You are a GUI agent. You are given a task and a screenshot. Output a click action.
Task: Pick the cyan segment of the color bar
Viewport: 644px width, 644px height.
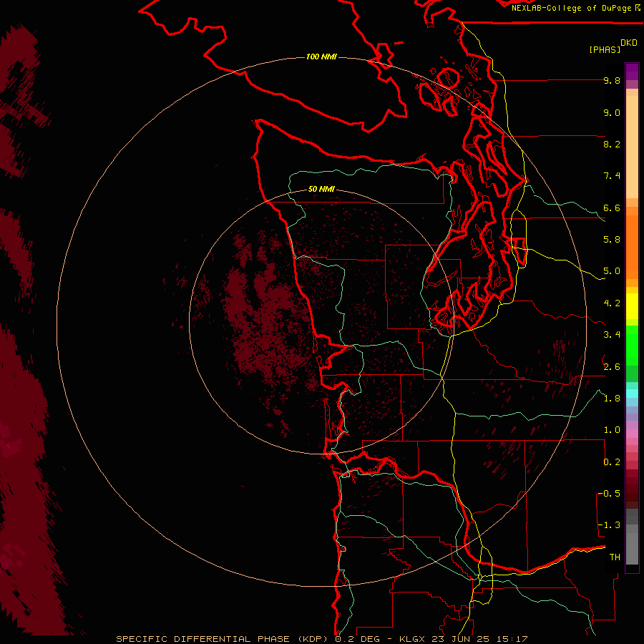(632, 394)
